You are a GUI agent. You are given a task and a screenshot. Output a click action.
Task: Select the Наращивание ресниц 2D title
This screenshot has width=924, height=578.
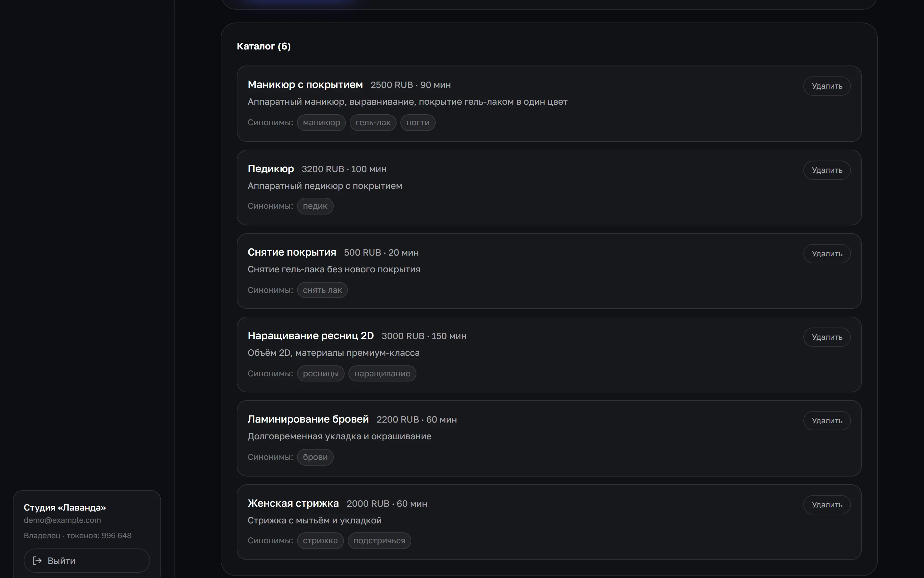tap(311, 336)
